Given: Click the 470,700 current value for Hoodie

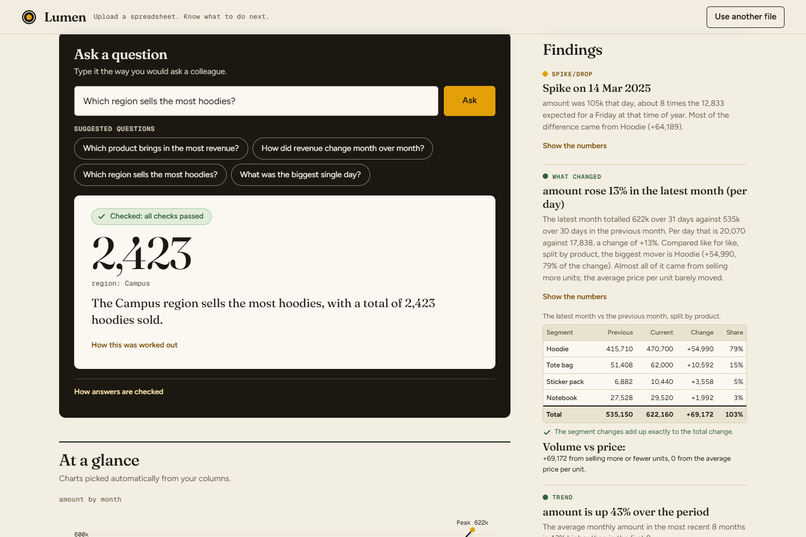Looking at the screenshot, I should pos(660,349).
